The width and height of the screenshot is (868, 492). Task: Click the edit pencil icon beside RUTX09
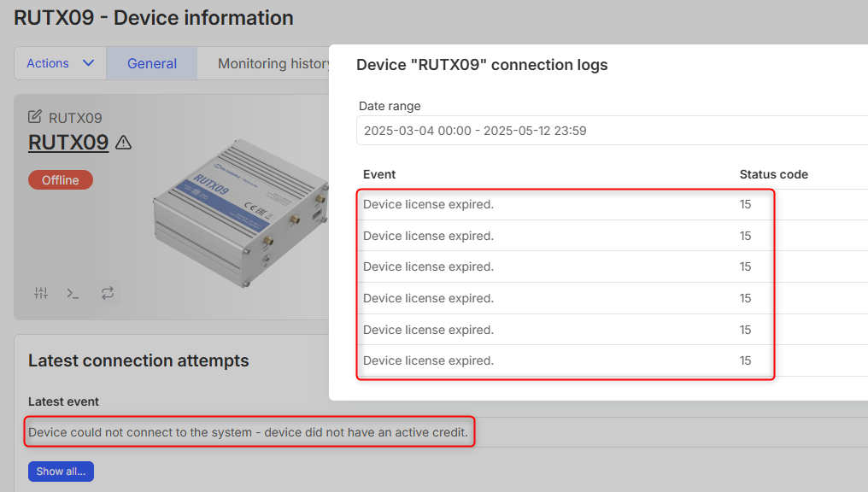[35, 117]
